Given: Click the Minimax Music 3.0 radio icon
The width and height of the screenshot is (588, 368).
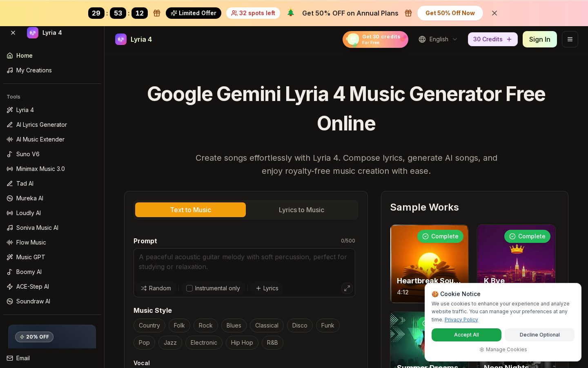Looking at the screenshot, I should tap(10, 169).
